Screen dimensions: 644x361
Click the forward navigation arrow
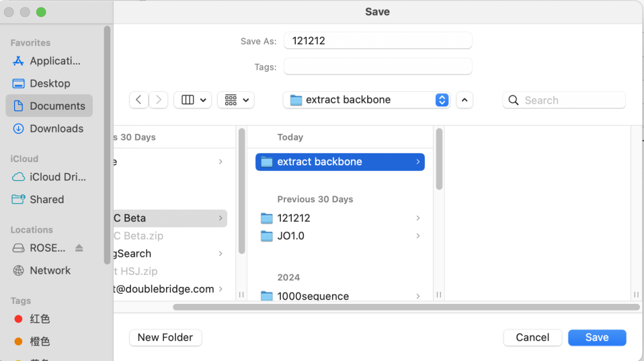pos(159,100)
